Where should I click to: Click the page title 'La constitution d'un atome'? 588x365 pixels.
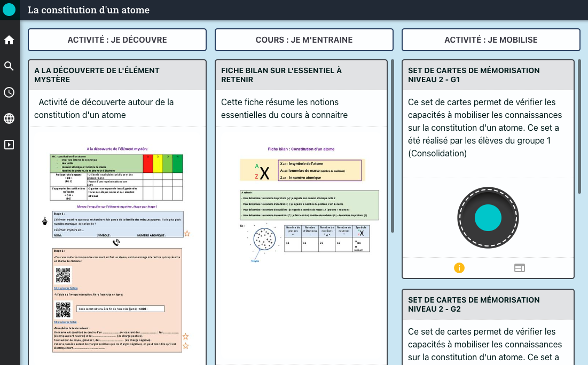(89, 10)
